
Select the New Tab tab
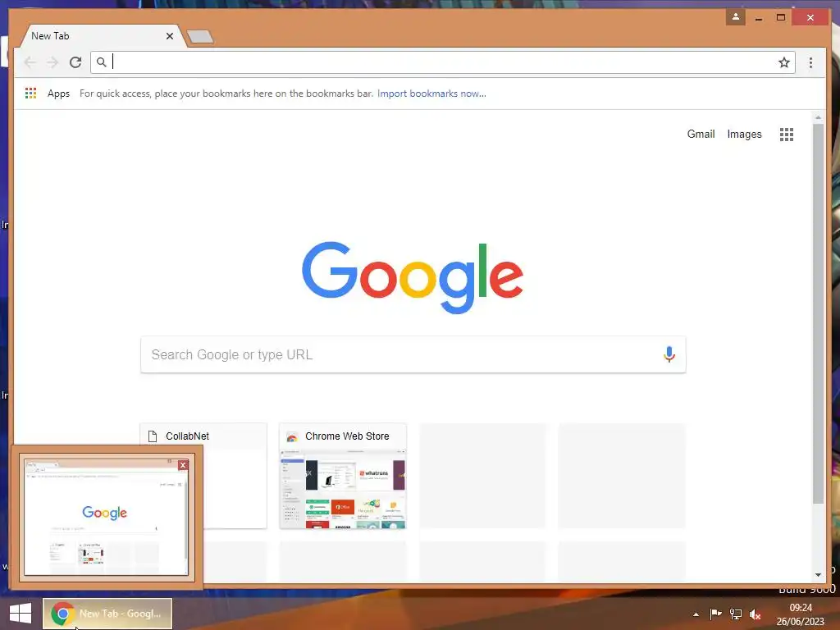click(x=102, y=36)
